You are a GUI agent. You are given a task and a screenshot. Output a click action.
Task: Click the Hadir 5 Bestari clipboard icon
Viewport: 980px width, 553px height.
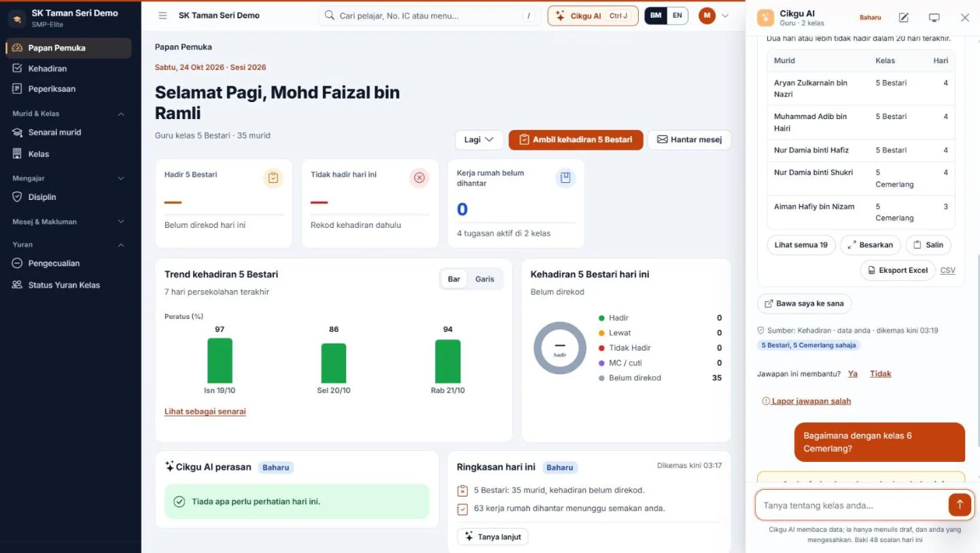coord(273,178)
